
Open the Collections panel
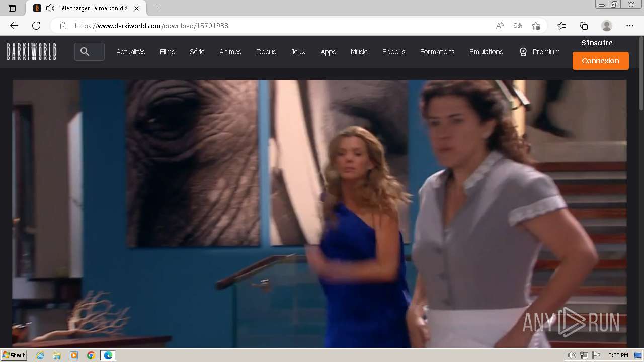pyautogui.click(x=584, y=26)
